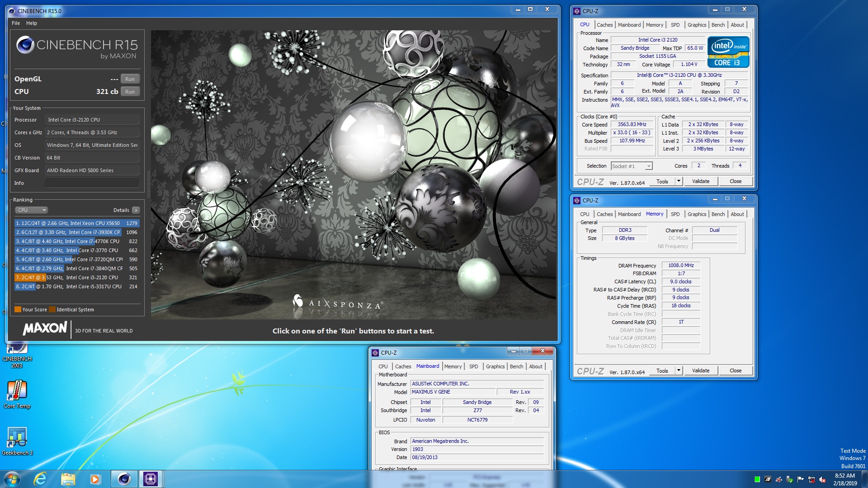Open About tab in top CPU-Z window
Image resolution: width=868 pixels, height=488 pixels.
pos(737,25)
